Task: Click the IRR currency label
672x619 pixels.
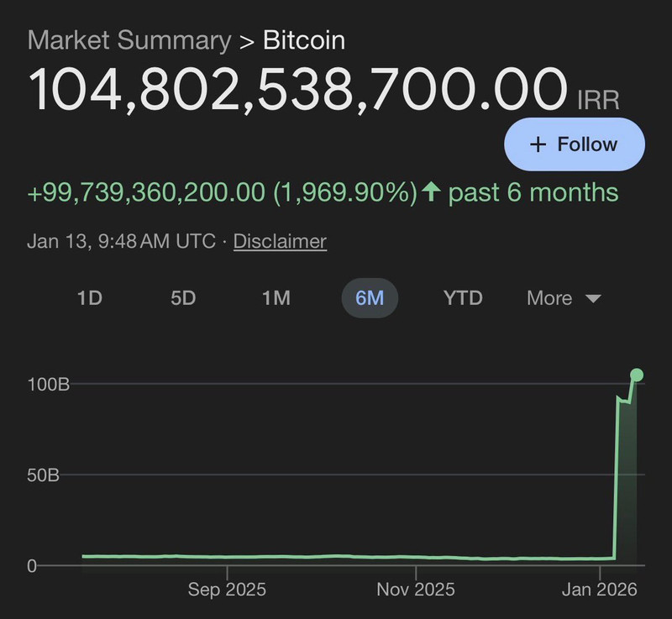Action: coord(598,101)
